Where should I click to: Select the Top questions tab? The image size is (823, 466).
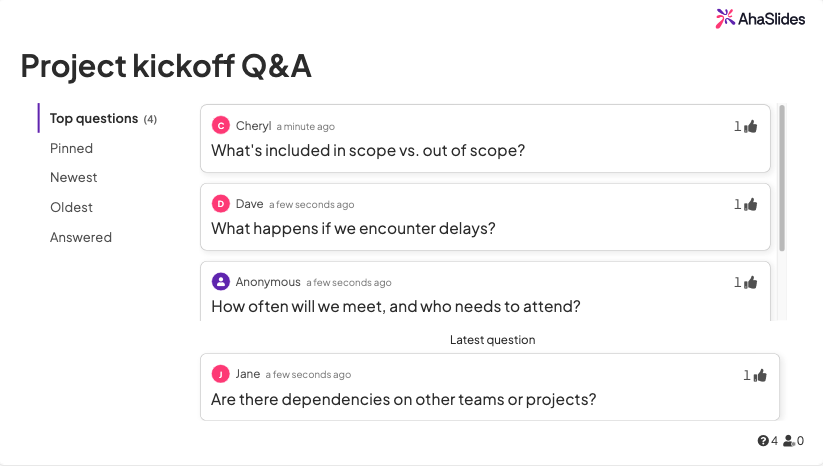pyautogui.click(x=103, y=119)
